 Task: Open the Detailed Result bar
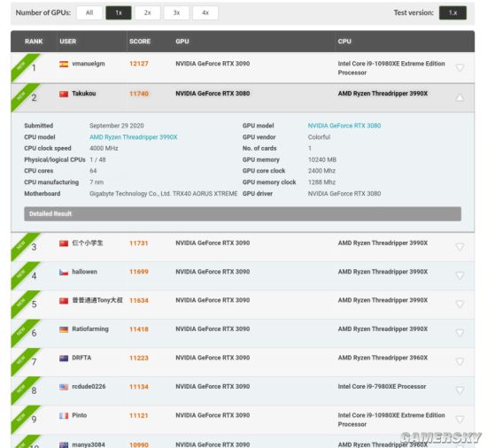tap(243, 214)
